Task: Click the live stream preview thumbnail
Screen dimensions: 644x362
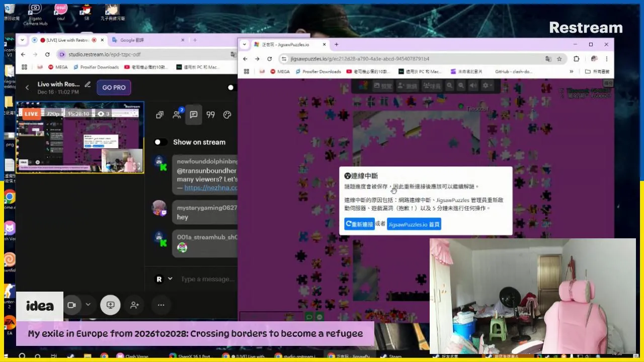Action: coord(80,137)
